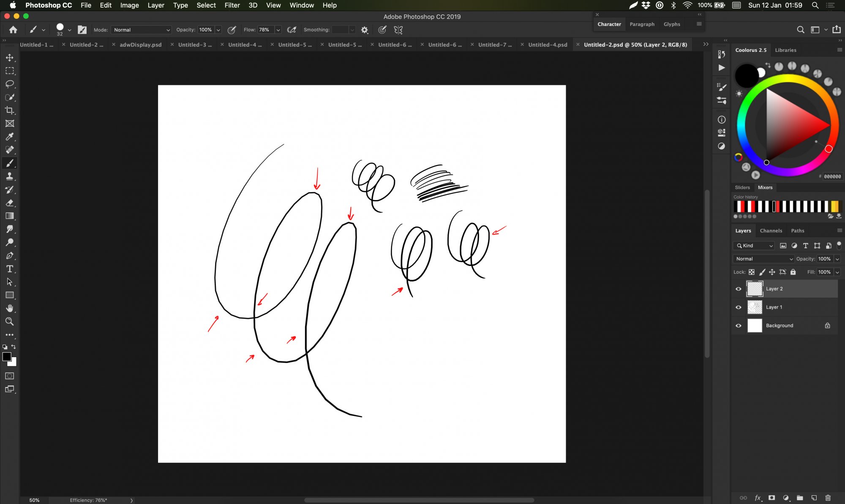This screenshot has width=845, height=504.
Task: Open the brush Mode dropdown in options bar
Action: (x=141, y=30)
